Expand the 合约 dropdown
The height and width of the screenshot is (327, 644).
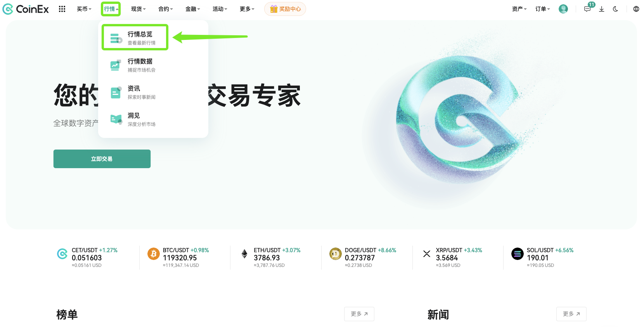coord(166,9)
